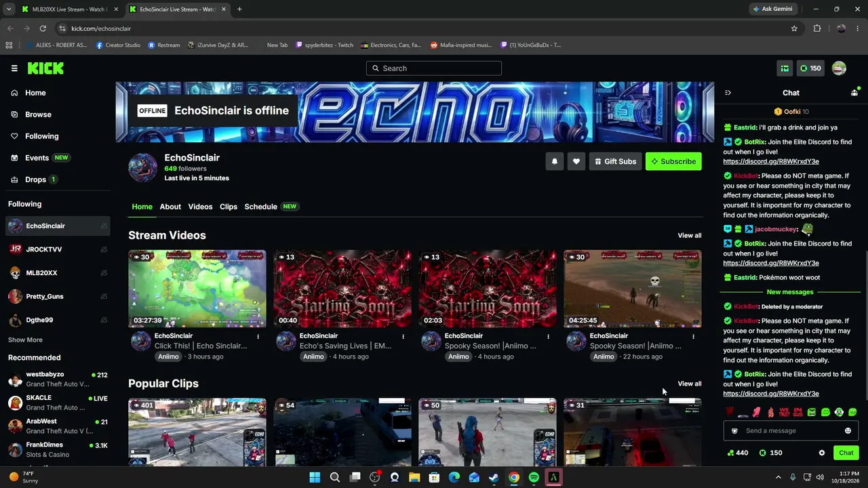
Task: Open Chrome tab search dropdown arrow
Action: click(9, 9)
